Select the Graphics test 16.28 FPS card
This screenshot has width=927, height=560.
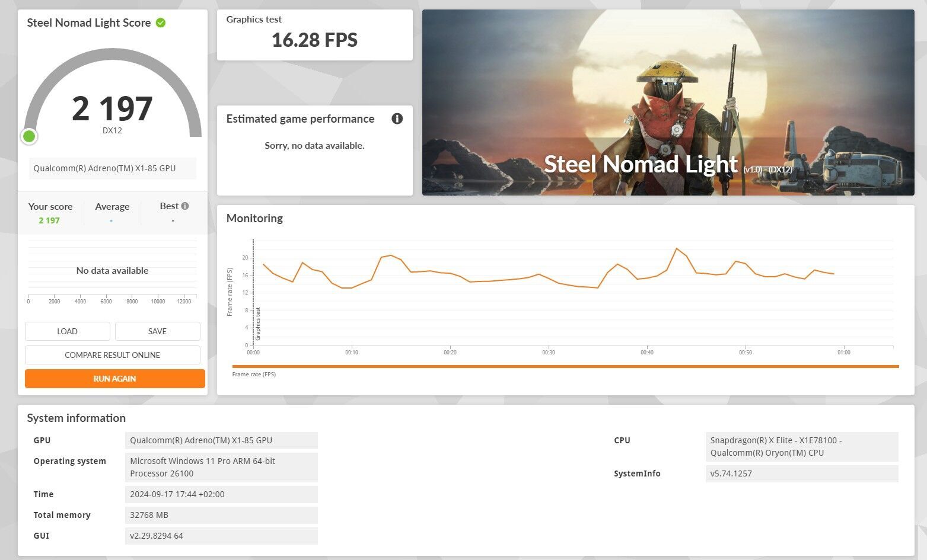click(314, 35)
